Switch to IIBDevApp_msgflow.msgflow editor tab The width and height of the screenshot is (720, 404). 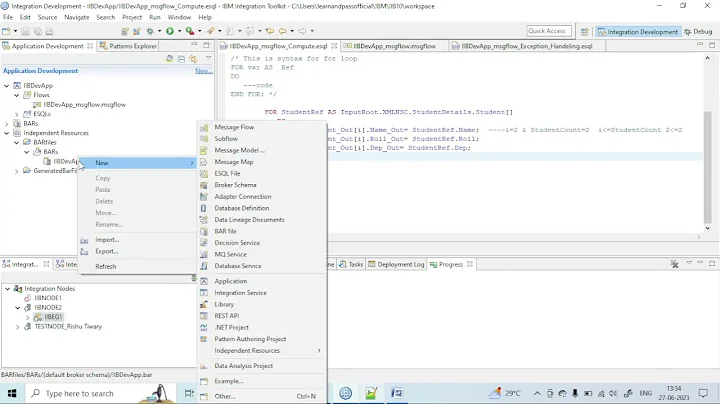pos(394,46)
